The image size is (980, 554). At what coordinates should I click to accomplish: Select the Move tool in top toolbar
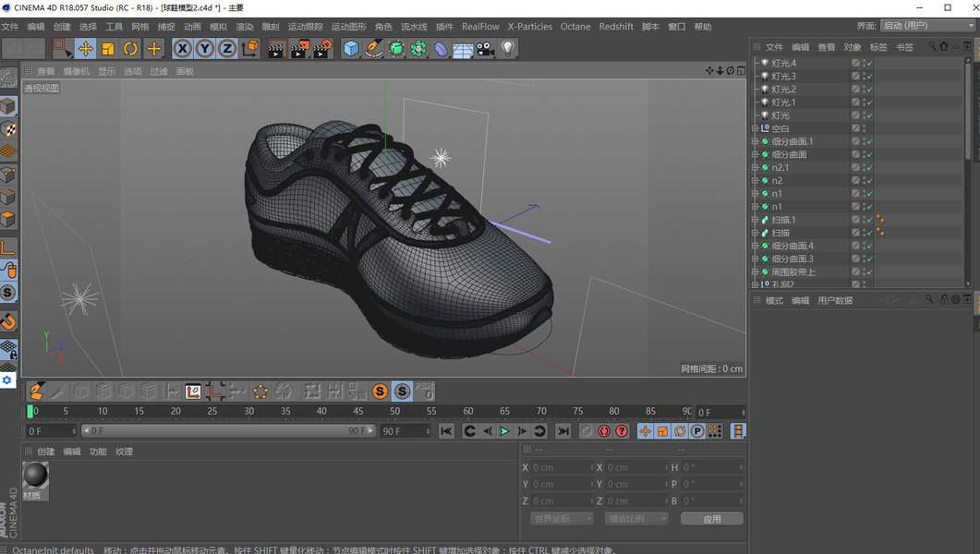pyautogui.click(x=85, y=49)
